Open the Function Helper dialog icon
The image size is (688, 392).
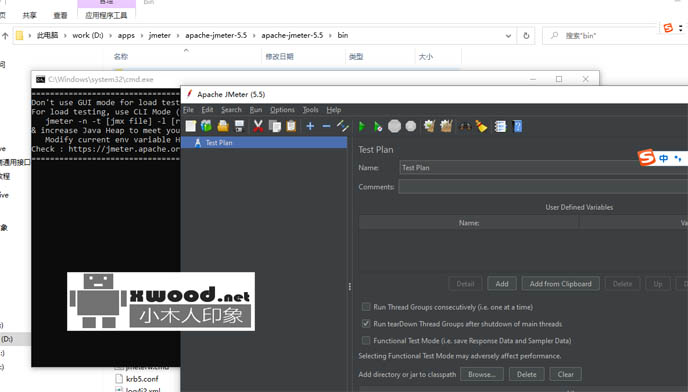point(500,126)
